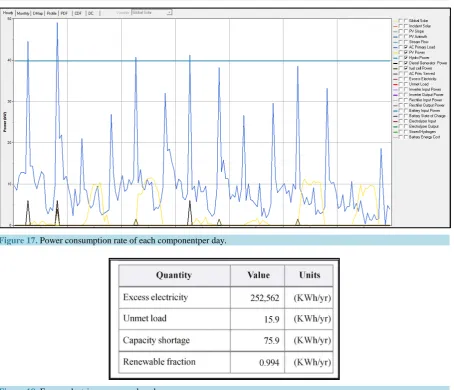Screen dimensions: 454x390
Task: Click the Capacity shortage table cell
Action: click(174, 340)
